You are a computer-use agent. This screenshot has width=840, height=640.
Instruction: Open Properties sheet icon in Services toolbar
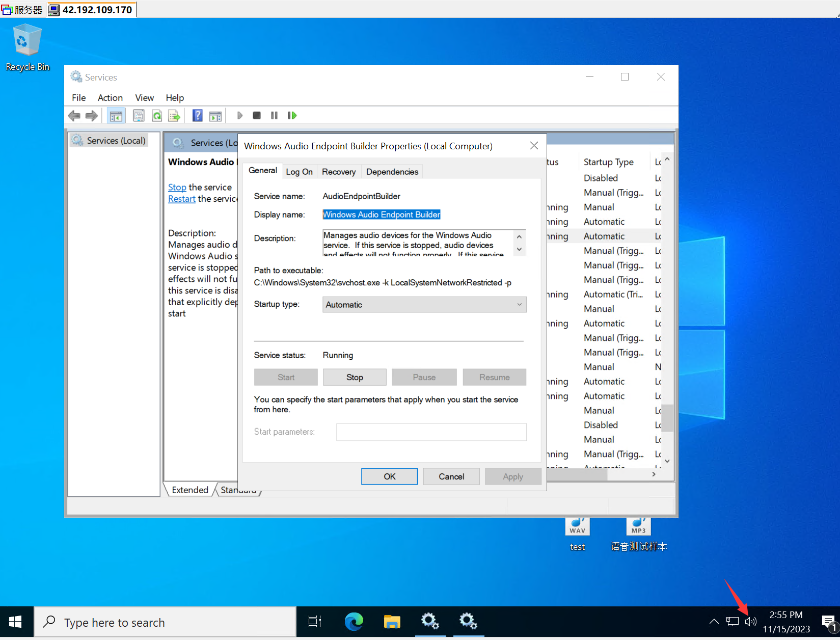pyautogui.click(x=139, y=116)
